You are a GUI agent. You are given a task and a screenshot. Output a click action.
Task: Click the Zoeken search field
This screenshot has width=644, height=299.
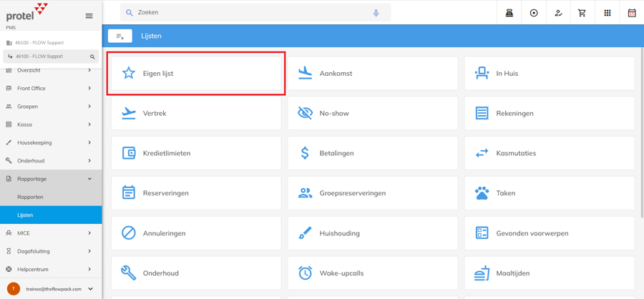point(250,13)
